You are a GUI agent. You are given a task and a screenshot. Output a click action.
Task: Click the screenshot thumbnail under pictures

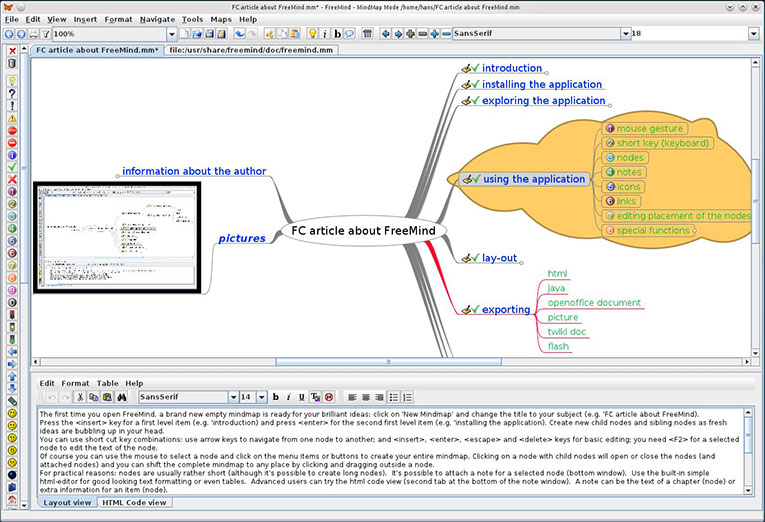117,238
